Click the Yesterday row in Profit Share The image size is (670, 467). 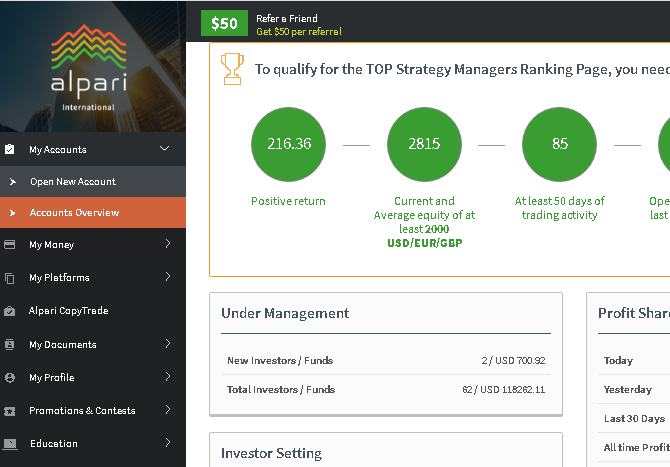[x=634, y=390]
